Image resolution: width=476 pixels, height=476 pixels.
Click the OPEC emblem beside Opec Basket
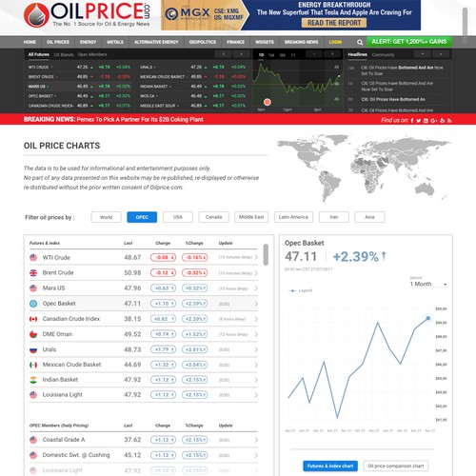(x=33, y=304)
